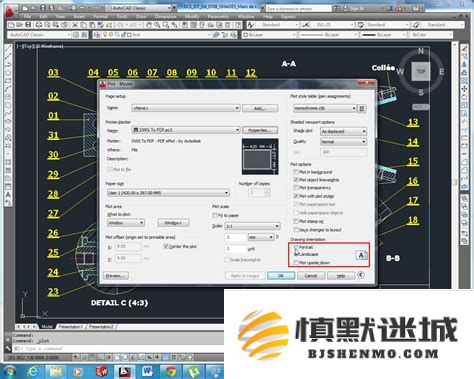
Task: Open the Format menu
Action: tap(100, 16)
